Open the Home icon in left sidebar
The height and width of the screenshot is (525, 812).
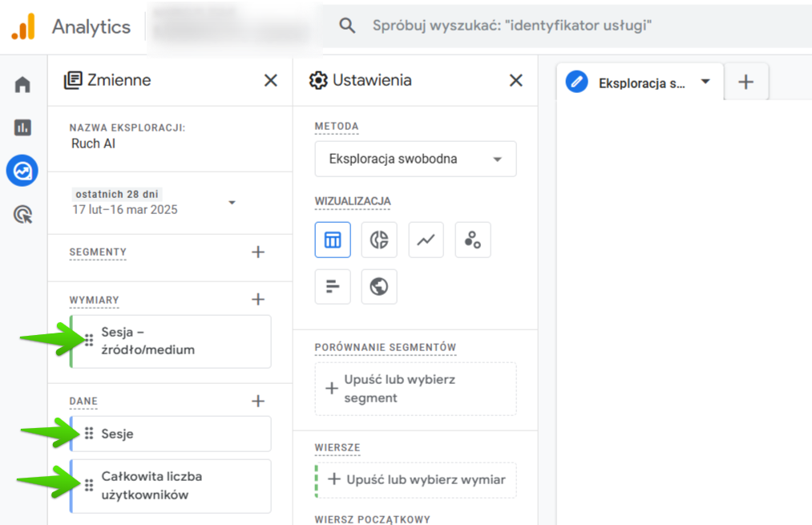pyautogui.click(x=22, y=85)
